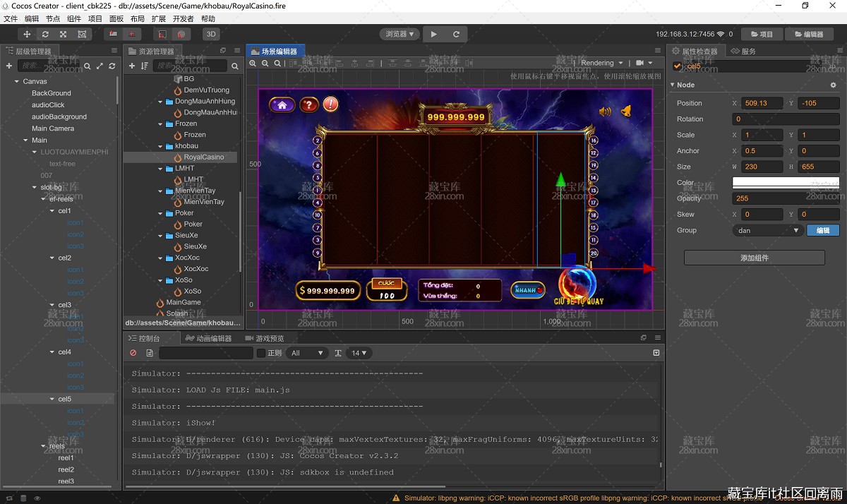Select the Main Camera node
Viewport: 847px width, 504px height.
pyautogui.click(x=53, y=128)
